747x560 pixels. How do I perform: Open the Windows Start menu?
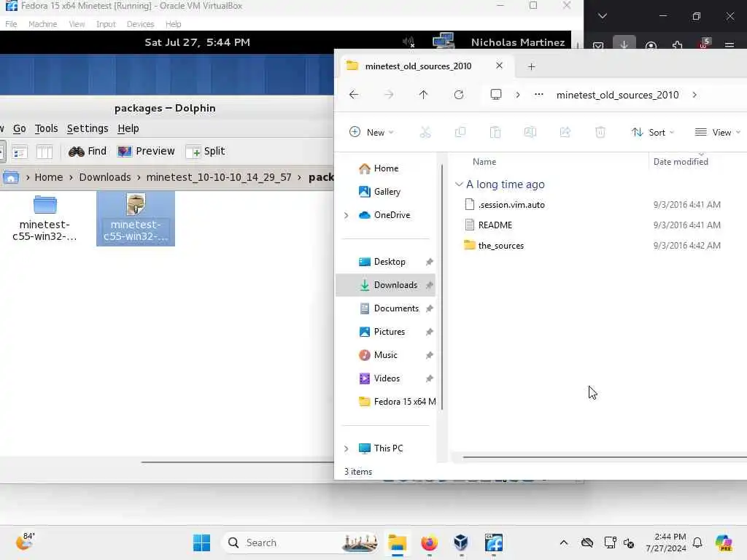pyautogui.click(x=201, y=542)
